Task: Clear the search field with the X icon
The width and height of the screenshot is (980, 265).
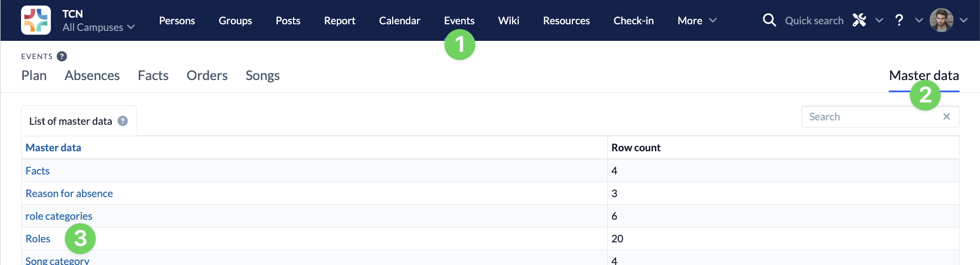Action: pyautogui.click(x=946, y=116)
